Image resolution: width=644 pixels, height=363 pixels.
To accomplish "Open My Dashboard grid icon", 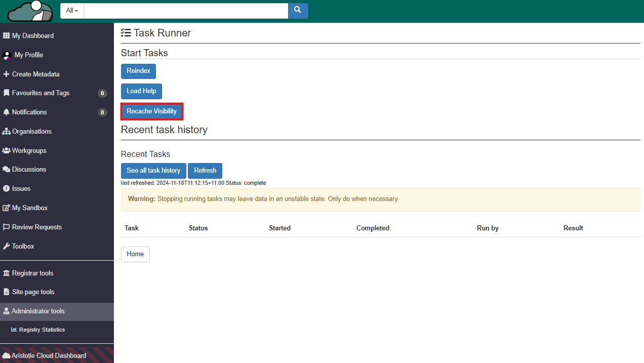I will [x=6, y=36].
